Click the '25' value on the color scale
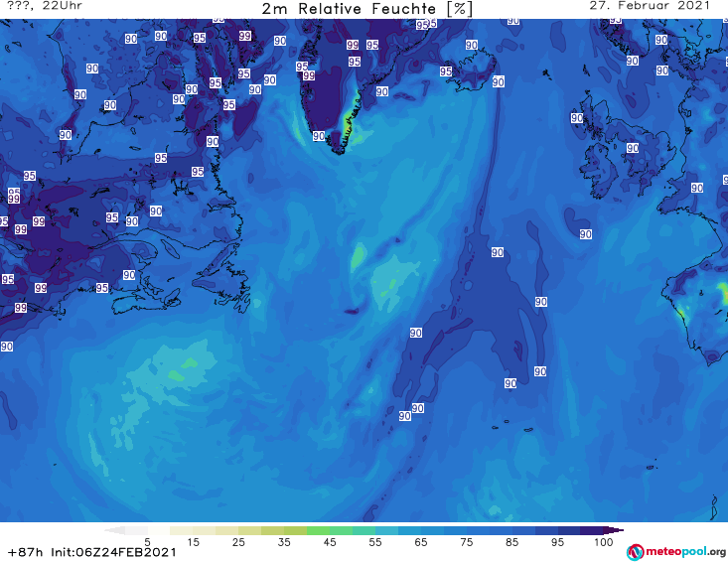728x562 pixels. tap(238, 542)
